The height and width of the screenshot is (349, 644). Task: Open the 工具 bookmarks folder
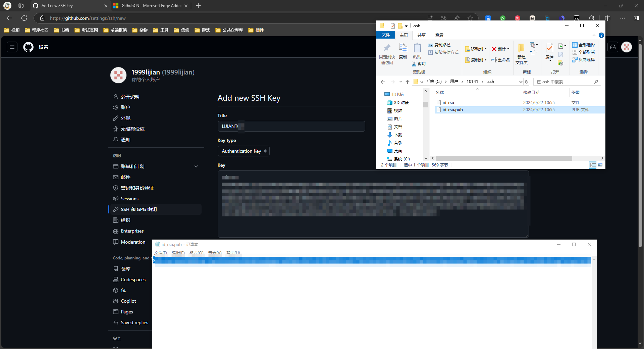[x=161, y=30]
